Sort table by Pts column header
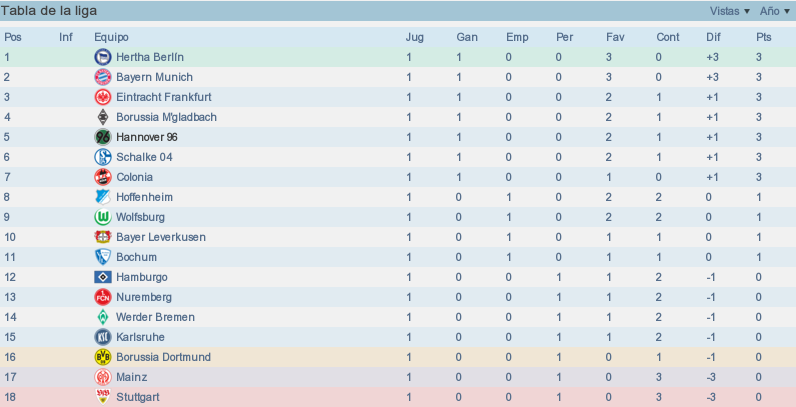Image resolution: width=796 pixels, height=407 pixels. tap(764, 37)
